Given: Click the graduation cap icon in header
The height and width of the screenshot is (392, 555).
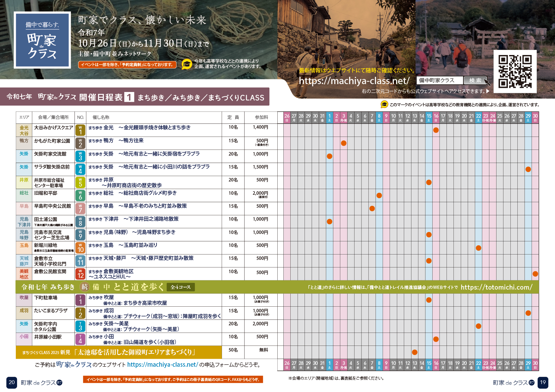Looking at the screenshot, I should pos(187,64).
